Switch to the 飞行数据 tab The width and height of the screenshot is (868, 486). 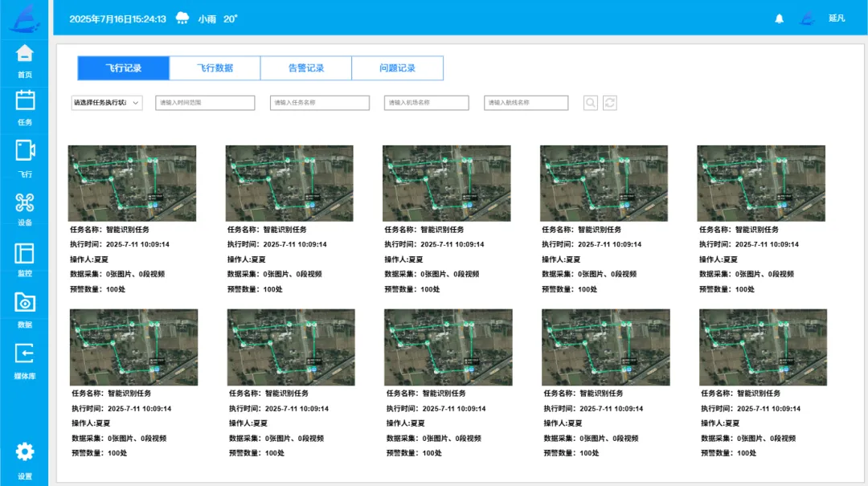[215, 68]
